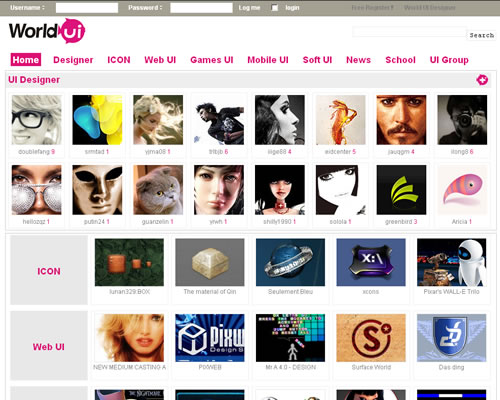The image size is (500, 400).
Task: Open the smtad colorful shapes avatar
Action: [x=97, y=120]
